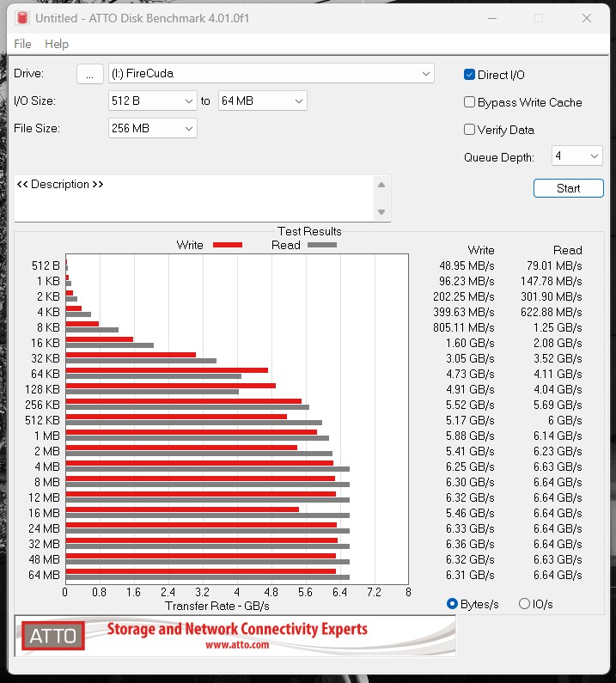Click the gray Read legend swatch
Image resolution: width=616 pixels, height=683 pixels.
[322, 245]
